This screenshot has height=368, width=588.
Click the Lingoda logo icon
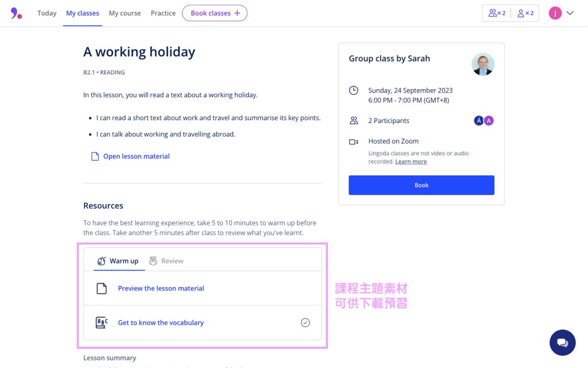coord(16,13)
